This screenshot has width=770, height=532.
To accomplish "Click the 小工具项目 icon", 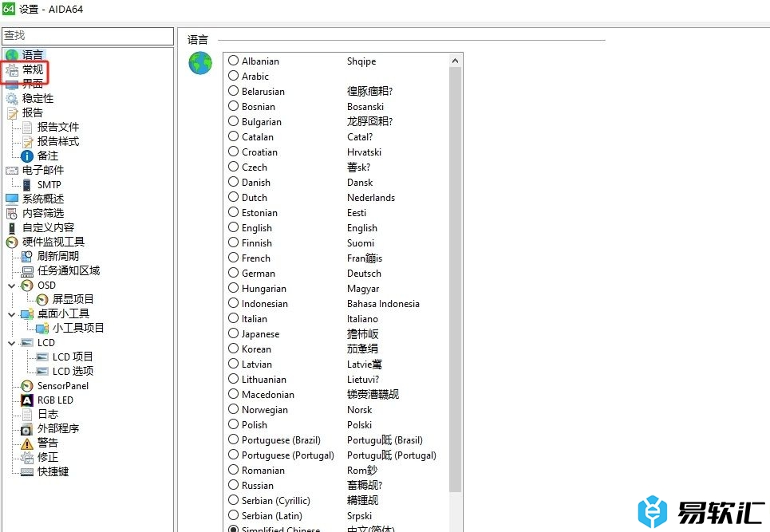I will click(x=42, y=328).
